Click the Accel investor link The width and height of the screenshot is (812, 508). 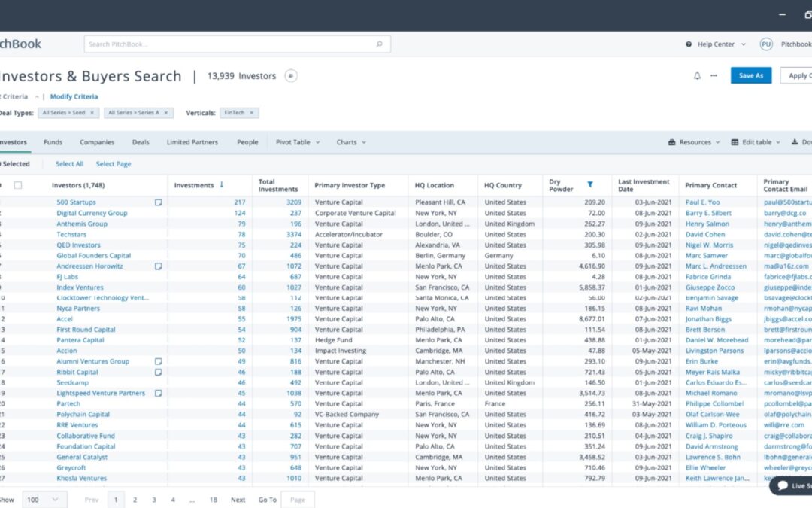click(65, 319)
